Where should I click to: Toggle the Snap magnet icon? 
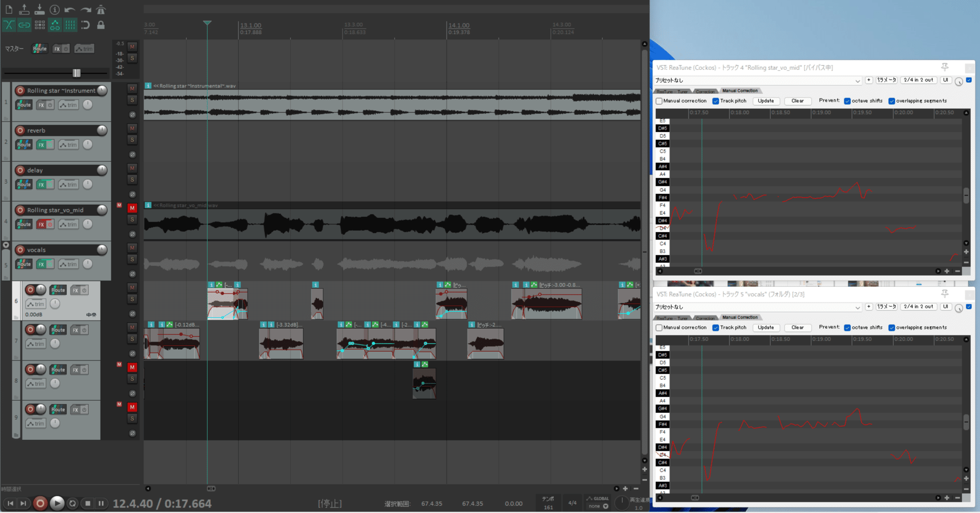(86, 25)
